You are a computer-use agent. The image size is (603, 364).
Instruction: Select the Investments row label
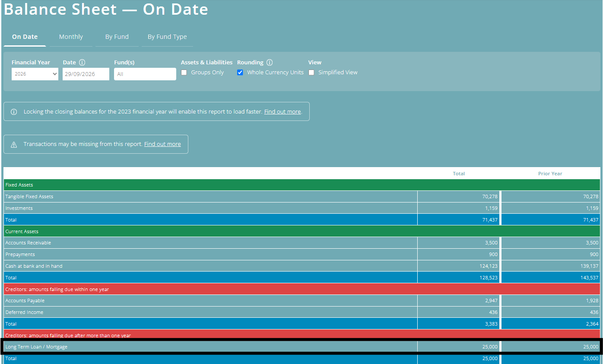[x=19, y=208]
